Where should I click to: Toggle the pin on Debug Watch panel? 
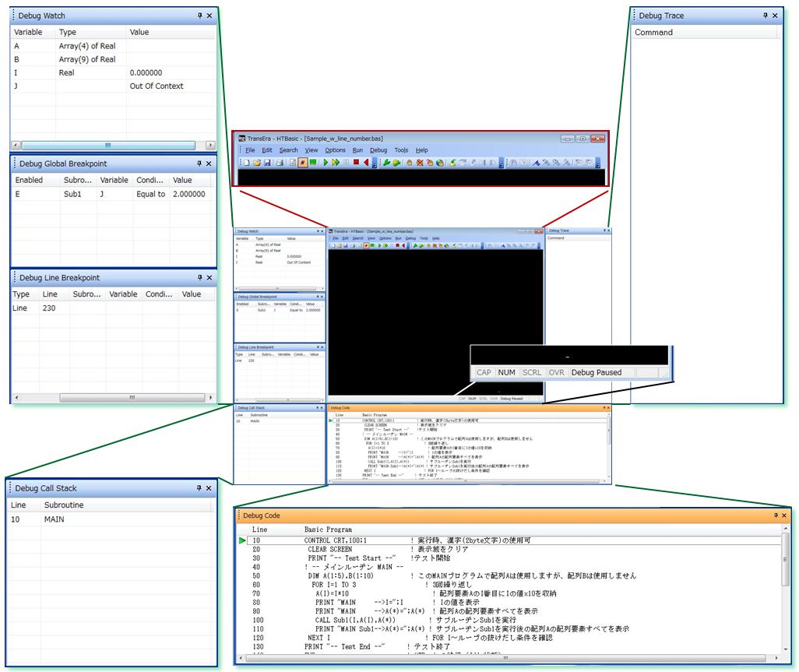point(199,16)
